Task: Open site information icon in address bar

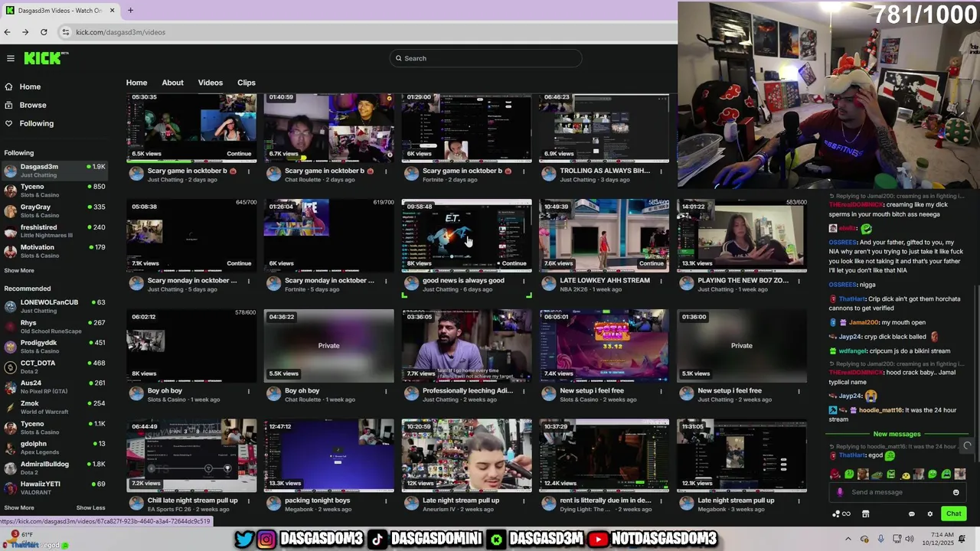Action: [x=67, y=32]
